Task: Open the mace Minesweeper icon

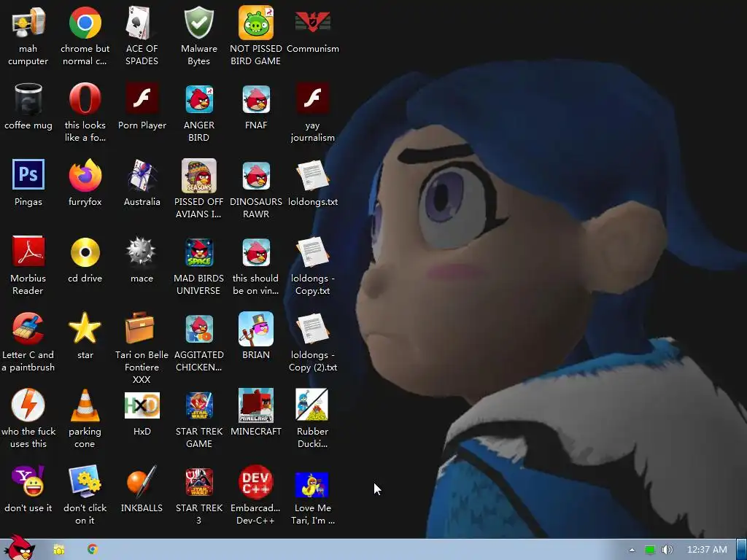Action: pos(142,252)
